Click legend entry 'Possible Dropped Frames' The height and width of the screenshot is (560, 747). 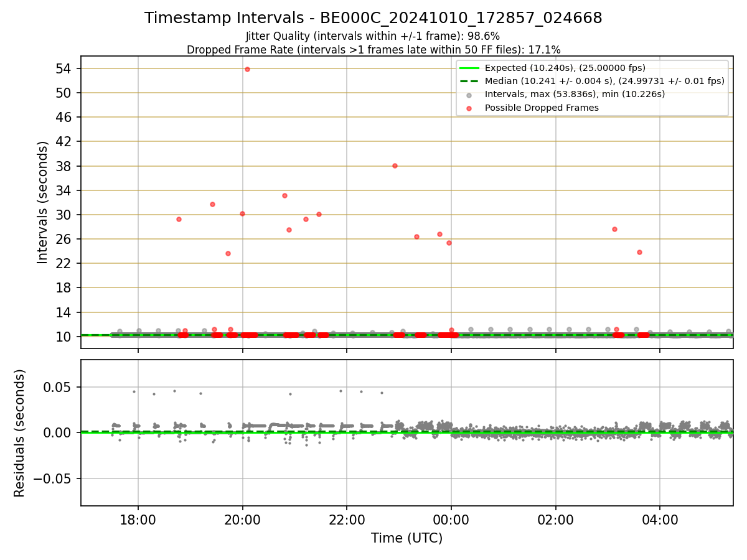(x=542, y=108)
